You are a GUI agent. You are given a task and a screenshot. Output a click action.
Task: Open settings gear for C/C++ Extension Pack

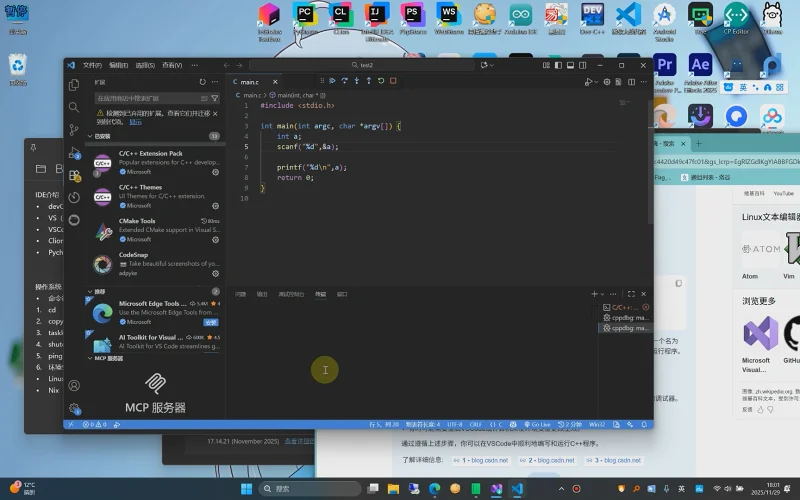tap(215, 171)
